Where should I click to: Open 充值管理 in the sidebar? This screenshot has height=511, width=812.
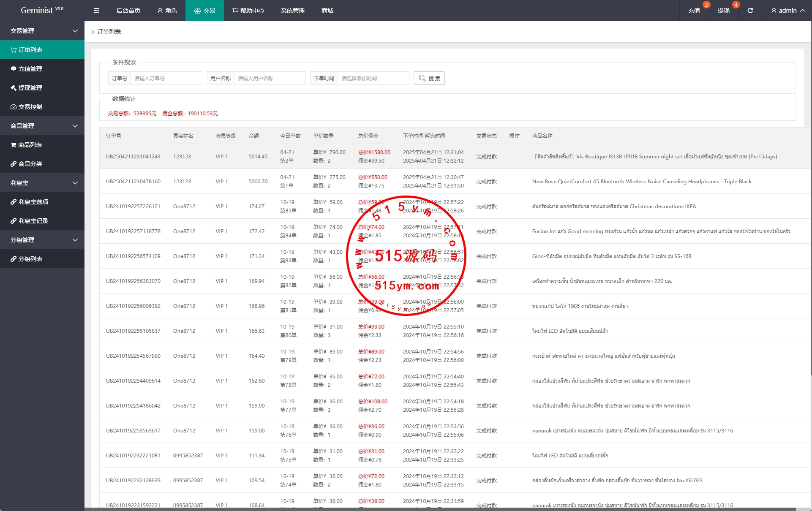tap(30, 69)
